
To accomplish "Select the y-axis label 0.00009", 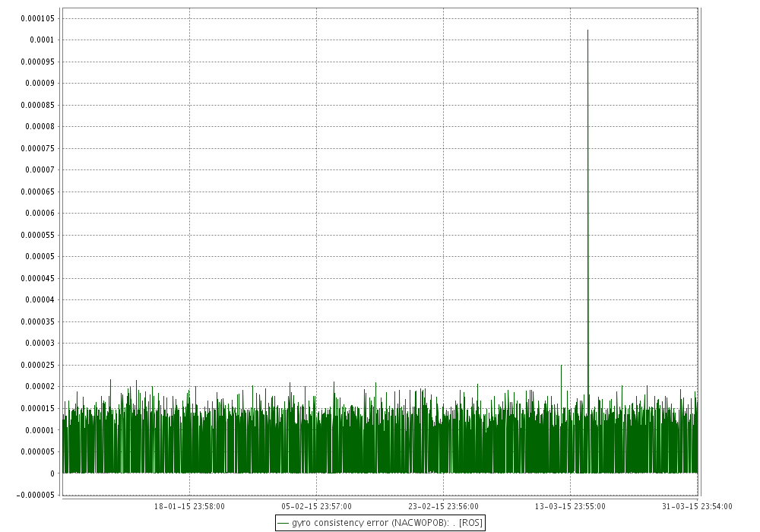I will [40, 83].
